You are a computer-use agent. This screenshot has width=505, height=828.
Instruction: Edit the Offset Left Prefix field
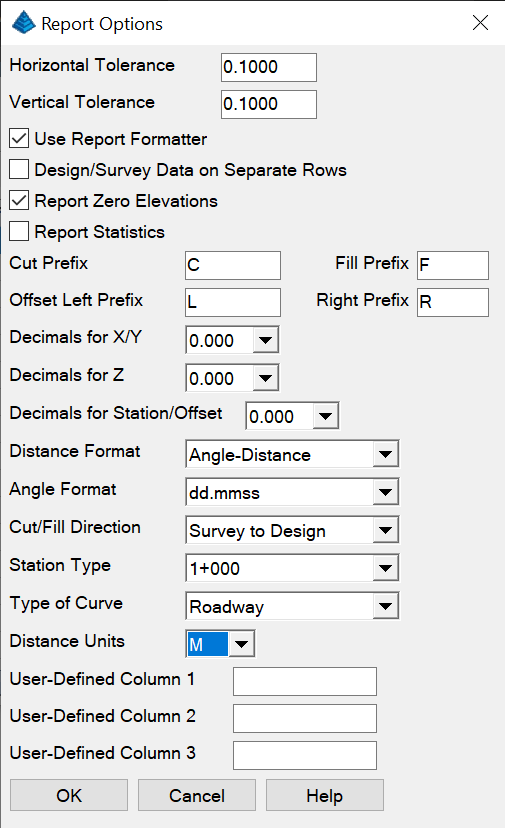[x=233, y=302]
